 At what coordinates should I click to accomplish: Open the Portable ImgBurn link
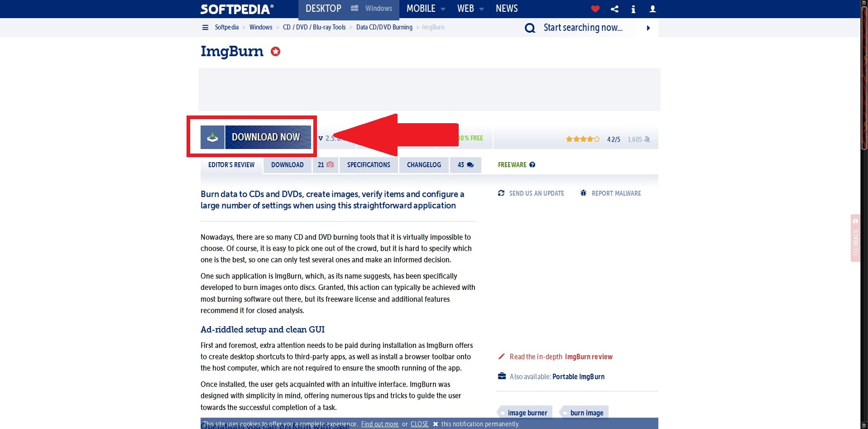(x=578, y=377)
